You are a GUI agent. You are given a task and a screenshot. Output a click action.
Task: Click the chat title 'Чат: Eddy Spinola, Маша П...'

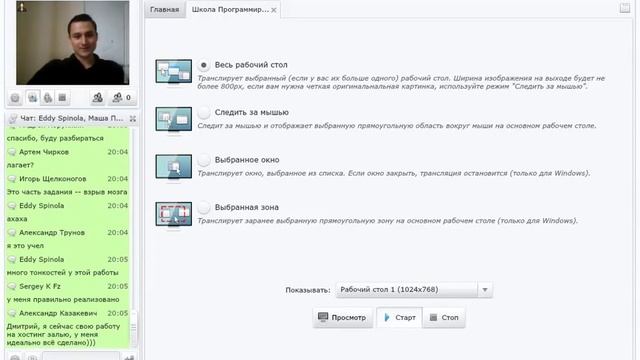pyautogui.click(x=71, y=118)
